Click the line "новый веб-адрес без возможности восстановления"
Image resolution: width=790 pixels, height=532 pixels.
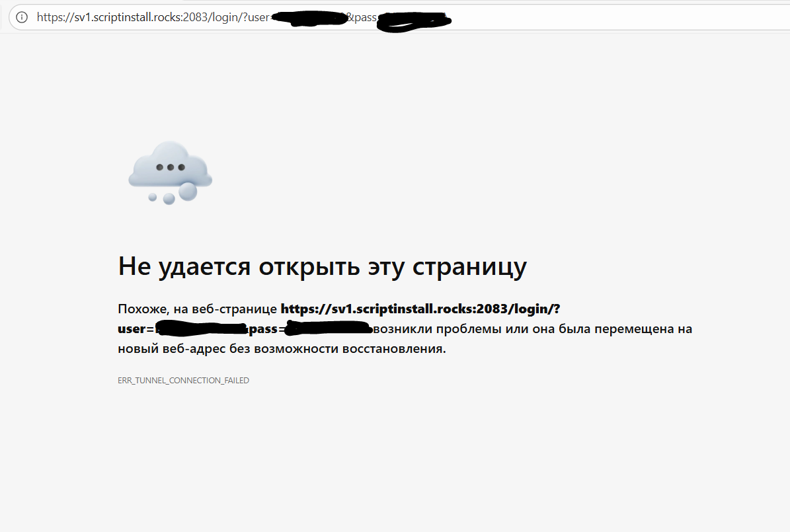pos(282,348)
